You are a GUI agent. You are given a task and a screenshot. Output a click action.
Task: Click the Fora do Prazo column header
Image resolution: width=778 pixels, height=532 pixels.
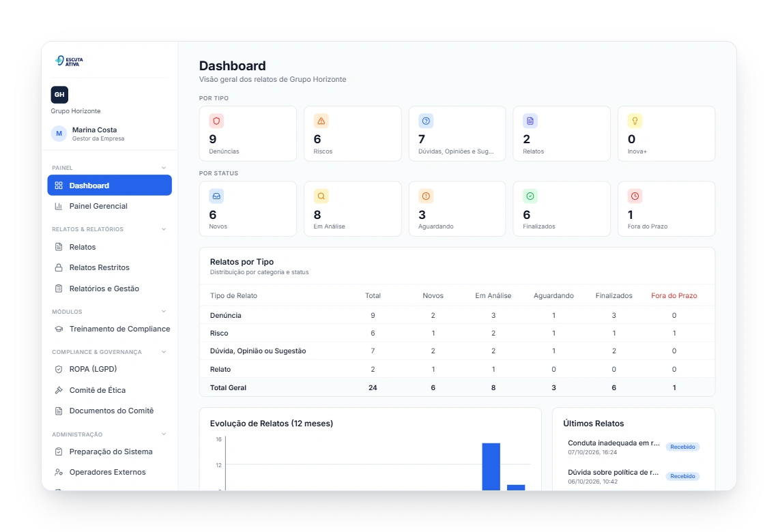pyautogui.click(x=674, y=296)
